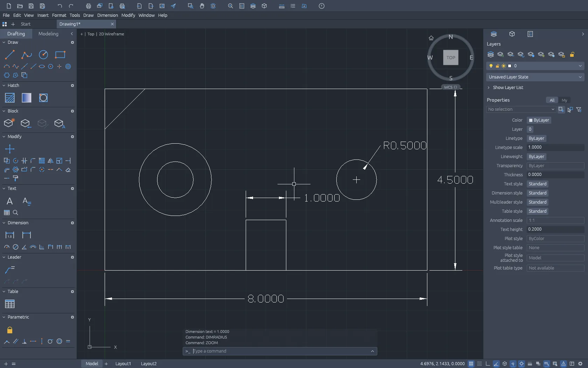The height and width of the screenshot is (368, 588).
Task: Switch to the Modeling tab
Action: [48, 34]
